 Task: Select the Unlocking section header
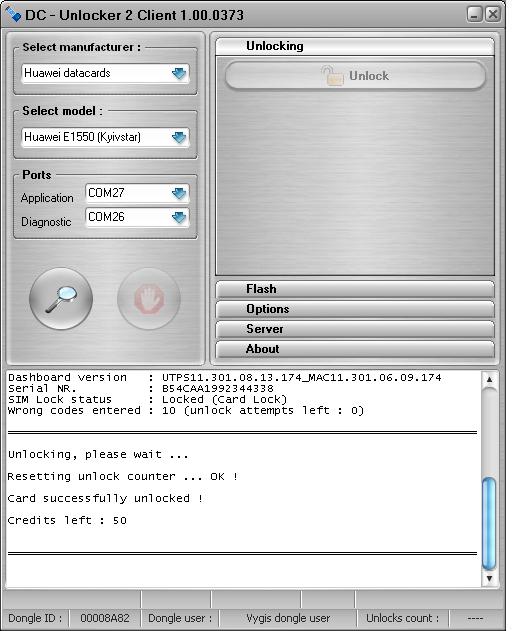(355, 46)
